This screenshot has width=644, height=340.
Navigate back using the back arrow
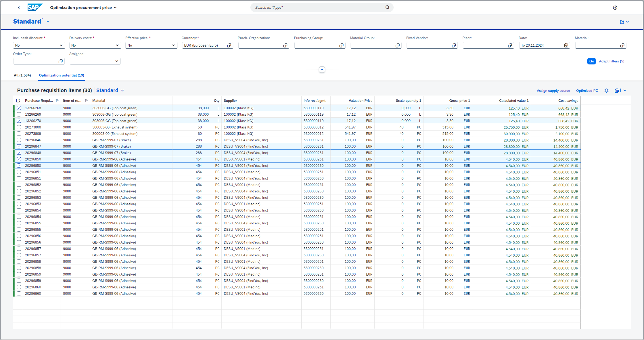tap(19, 7)
